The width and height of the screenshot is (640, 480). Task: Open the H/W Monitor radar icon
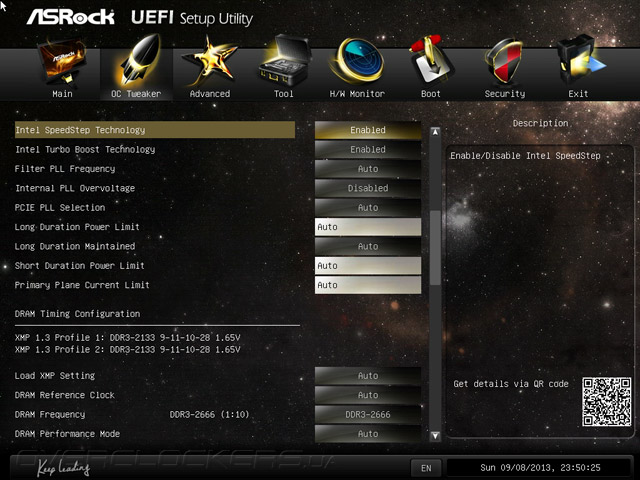click(x=357, y=60)
